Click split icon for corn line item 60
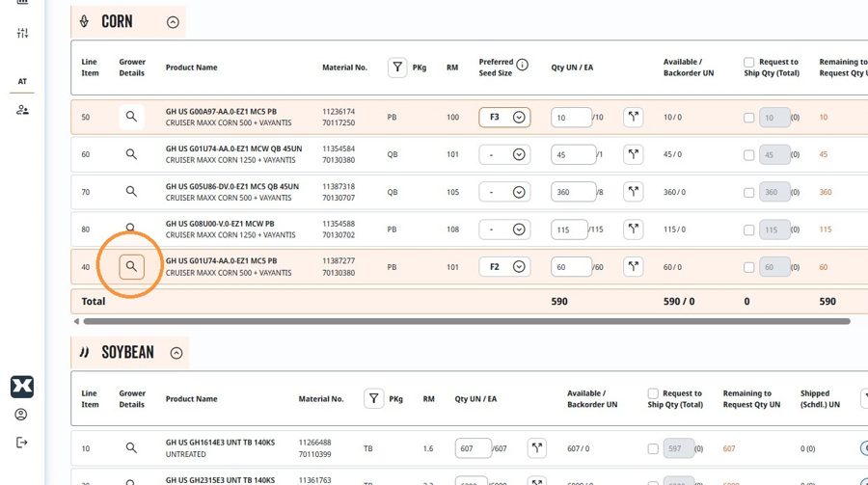 634,154
